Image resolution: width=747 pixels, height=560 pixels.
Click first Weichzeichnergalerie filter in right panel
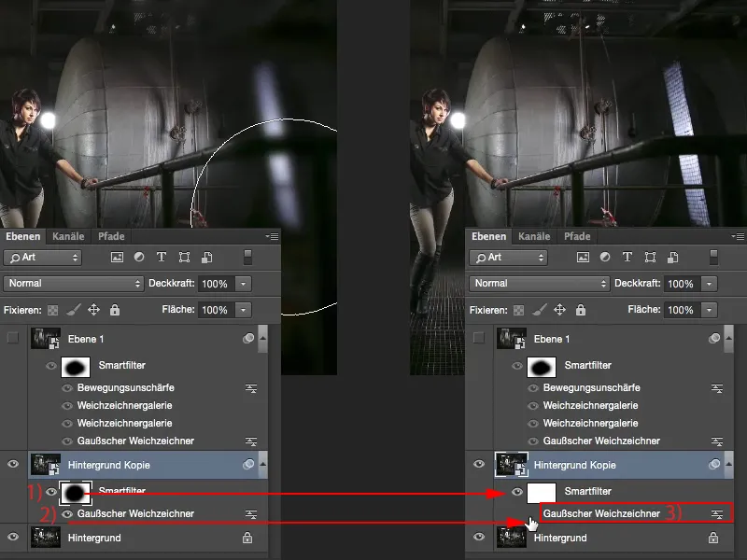click(590, 405)
